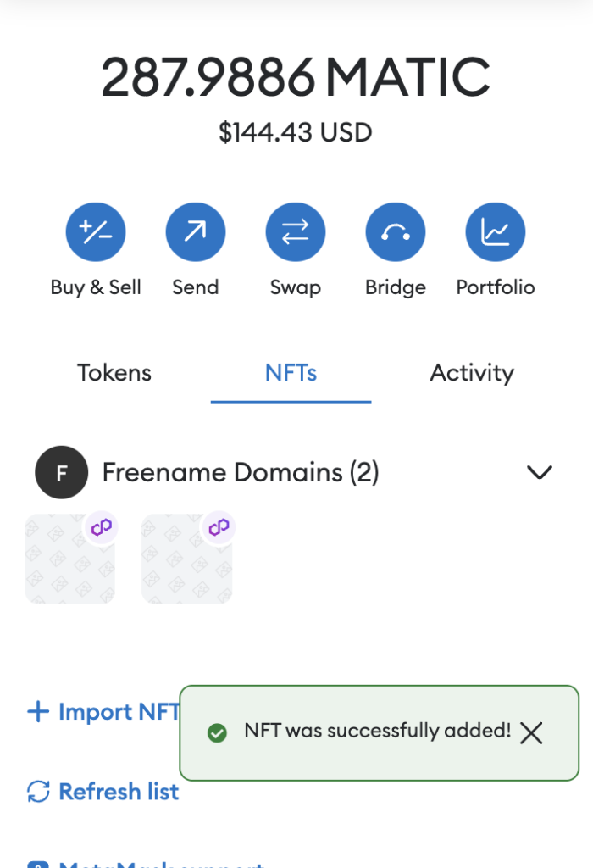Click the Bridge icon
593x868 pixels.
(x=396, y=232)
